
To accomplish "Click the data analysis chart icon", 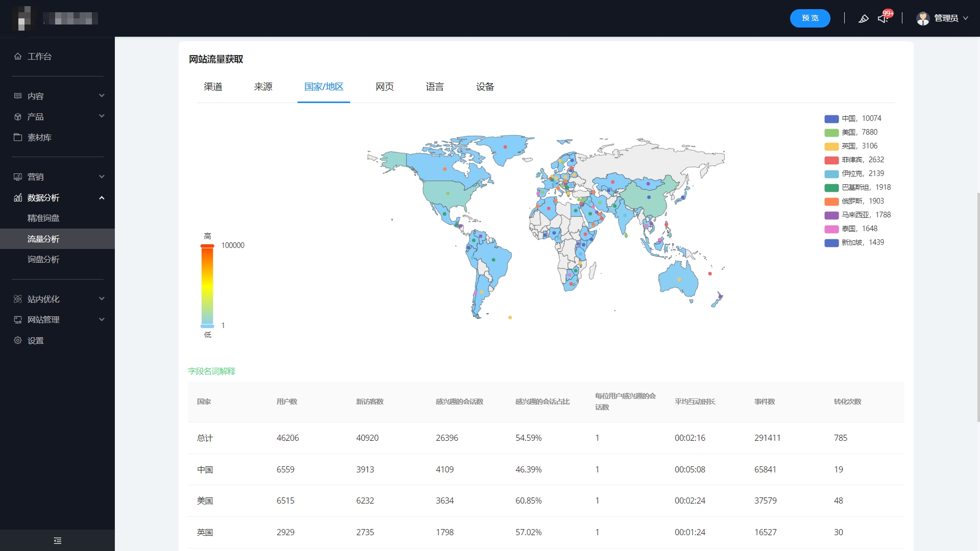I will (x=18, y=197).
